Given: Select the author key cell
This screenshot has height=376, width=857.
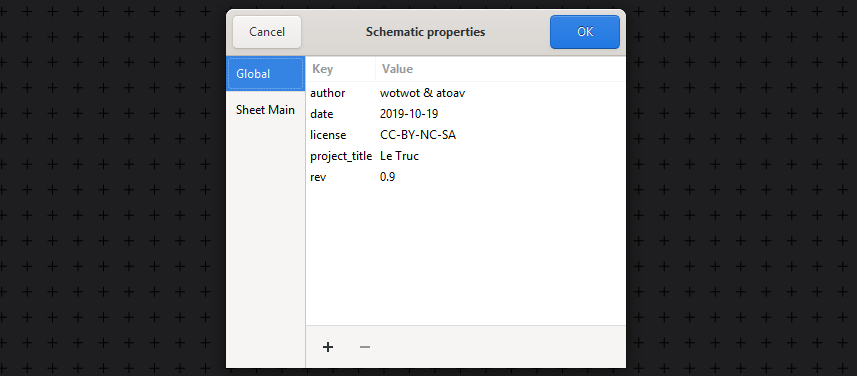Looking at the screenshot, I should click(x=328, y=93).
